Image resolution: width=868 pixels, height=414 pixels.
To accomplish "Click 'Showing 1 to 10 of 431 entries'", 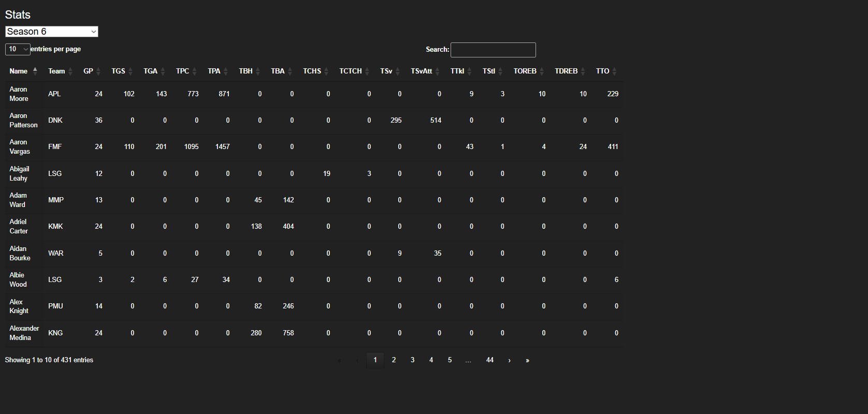I will [x=49, y=360].
